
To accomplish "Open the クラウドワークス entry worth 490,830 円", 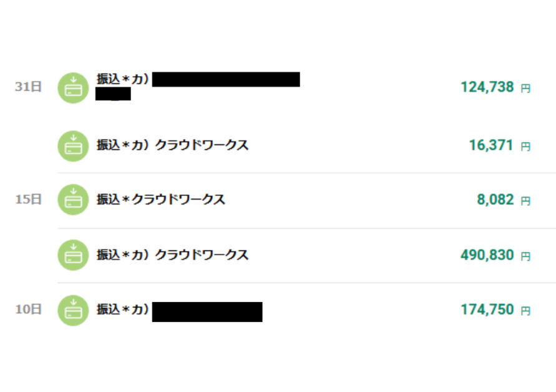I will tap(172, 255).
